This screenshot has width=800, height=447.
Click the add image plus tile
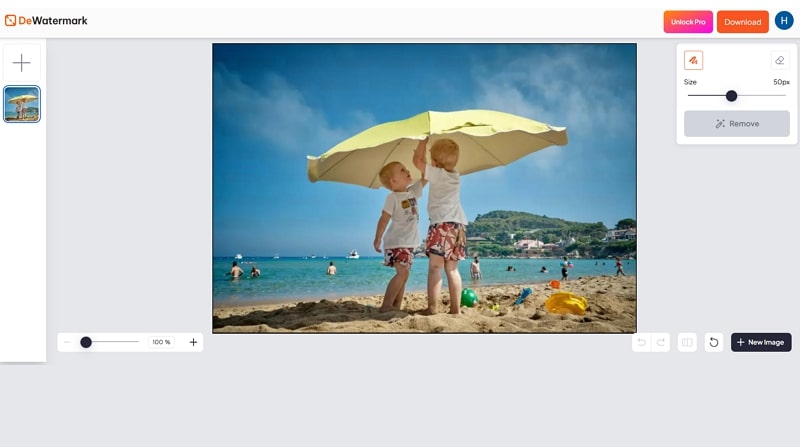click(x=21, y=63)
